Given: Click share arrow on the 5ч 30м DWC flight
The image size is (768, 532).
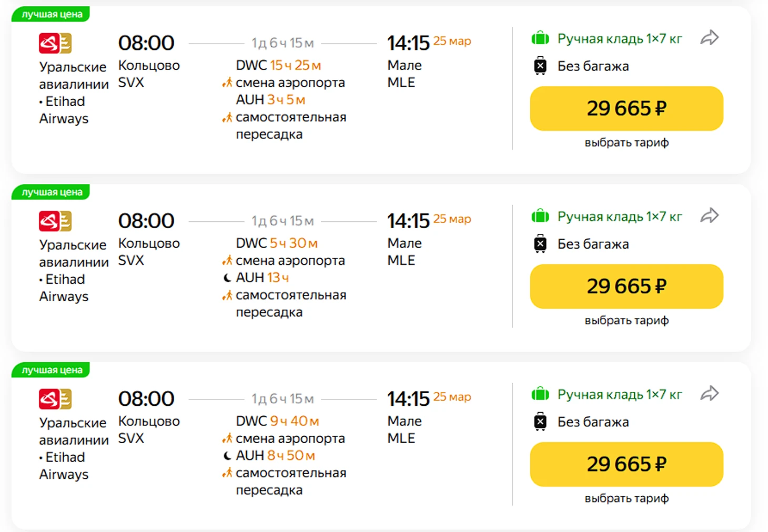Looking at the screenshot, I should pyautogui.click(x=709, y=216).
